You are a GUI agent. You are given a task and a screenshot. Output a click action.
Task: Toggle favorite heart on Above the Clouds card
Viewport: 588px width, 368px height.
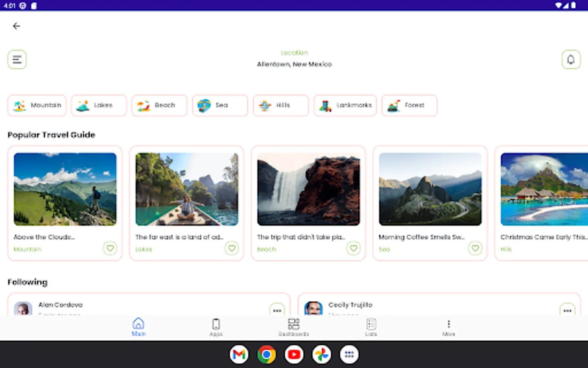click(110, 248)
